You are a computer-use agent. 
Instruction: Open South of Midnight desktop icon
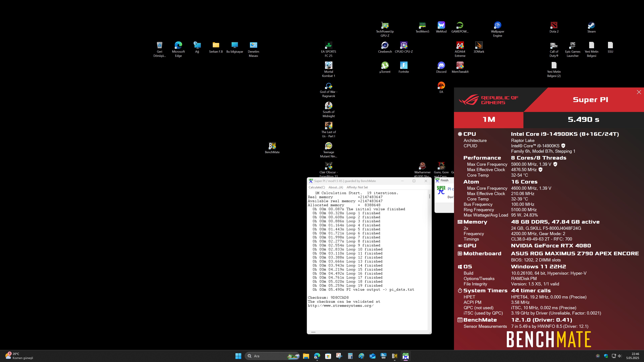[329, 110]
